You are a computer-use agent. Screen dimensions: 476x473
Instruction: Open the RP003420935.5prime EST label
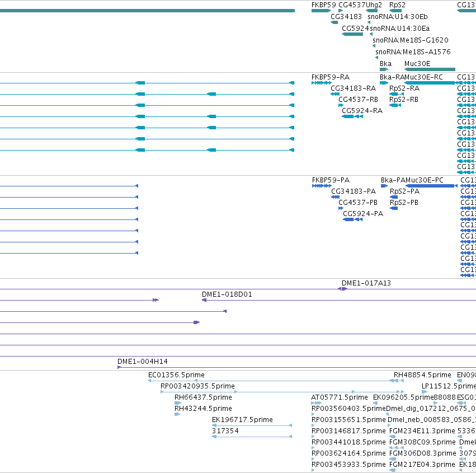pyautogui.click(x=197, y=386)
